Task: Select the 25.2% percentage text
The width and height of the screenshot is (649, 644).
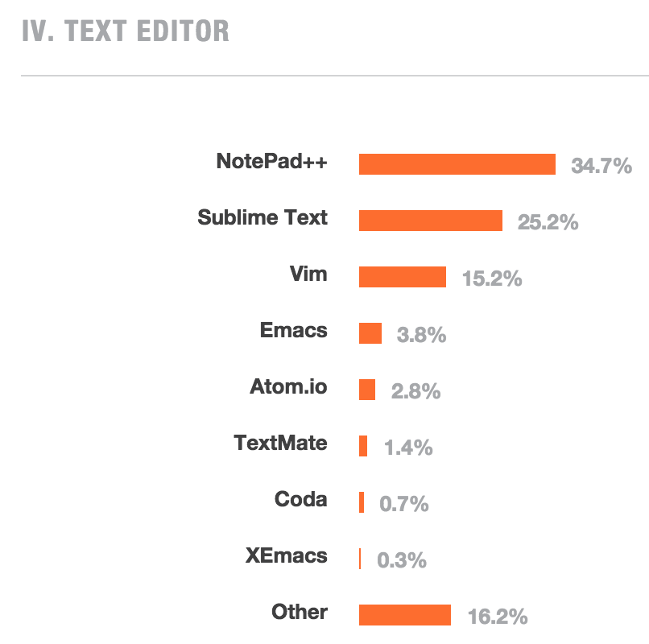Action: pyautogui.click(x=548, y=223)
